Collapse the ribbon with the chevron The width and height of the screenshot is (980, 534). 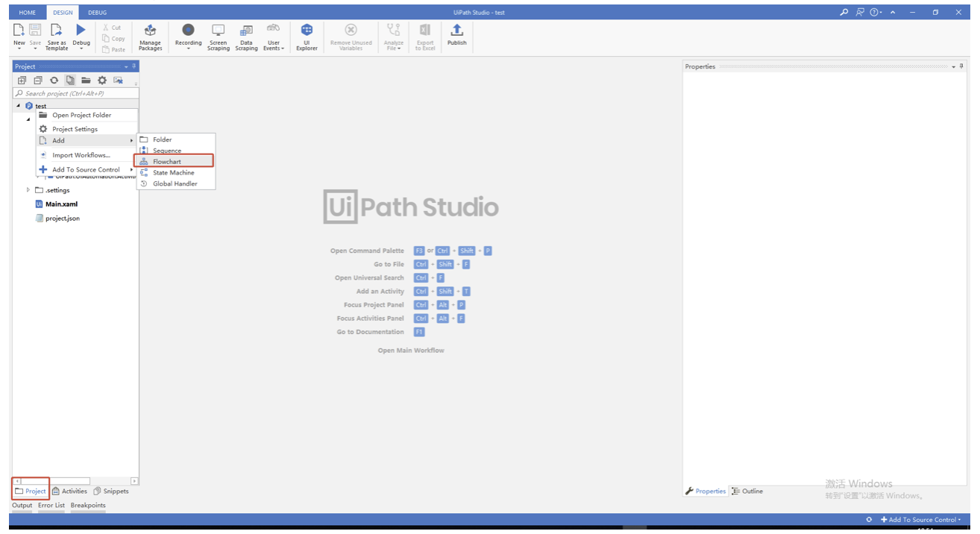(x=893, y=13)
